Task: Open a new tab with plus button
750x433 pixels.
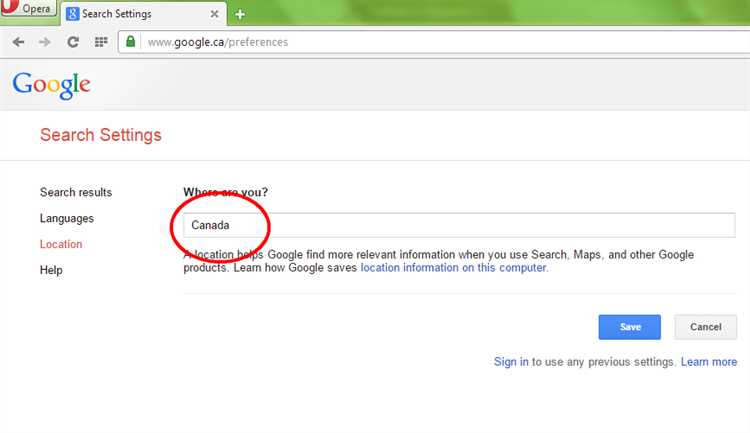Action: click(240, 14)
